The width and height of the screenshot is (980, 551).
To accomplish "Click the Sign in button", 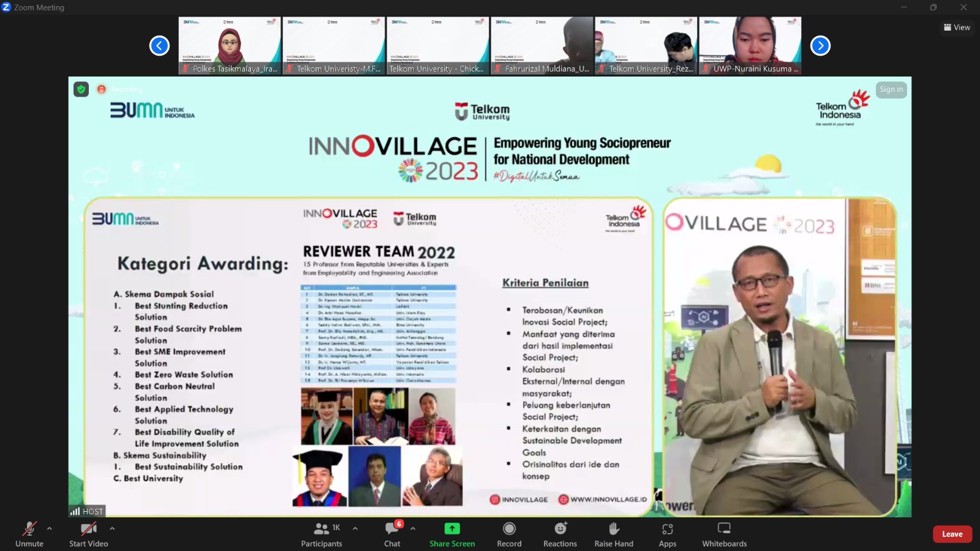I will pyautogui.click(x=891, y=89).
